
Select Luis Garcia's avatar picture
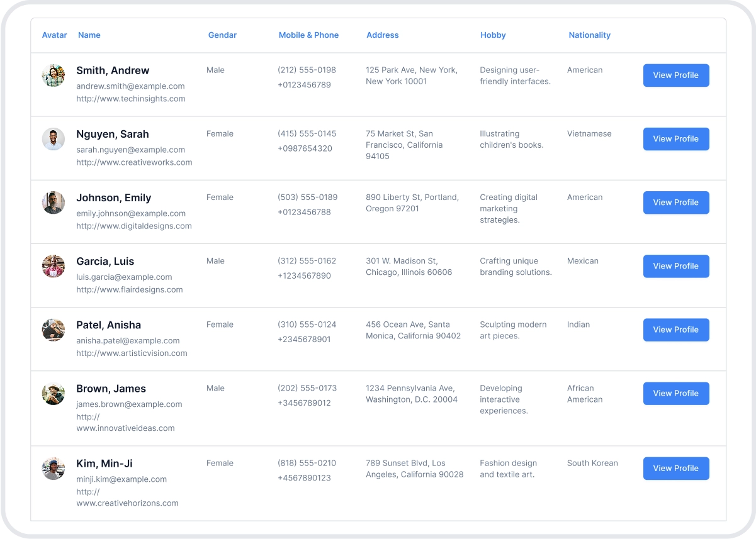[54, 266]
